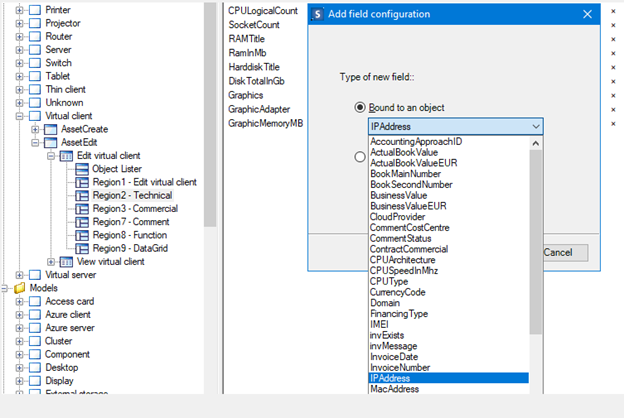The width and height of the screenshot is (624, 418).
Task: Click the Access card model icon
Action: (x=35, y=301)
